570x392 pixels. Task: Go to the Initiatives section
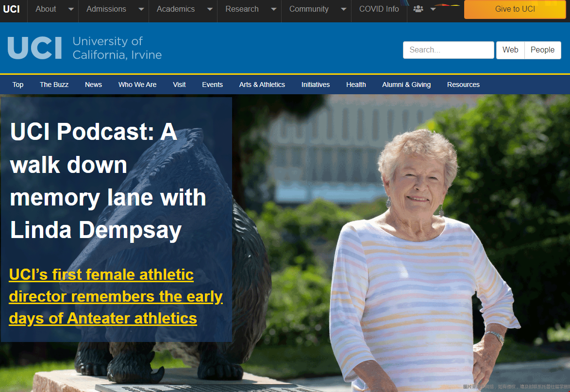click(x=316, y=85)
